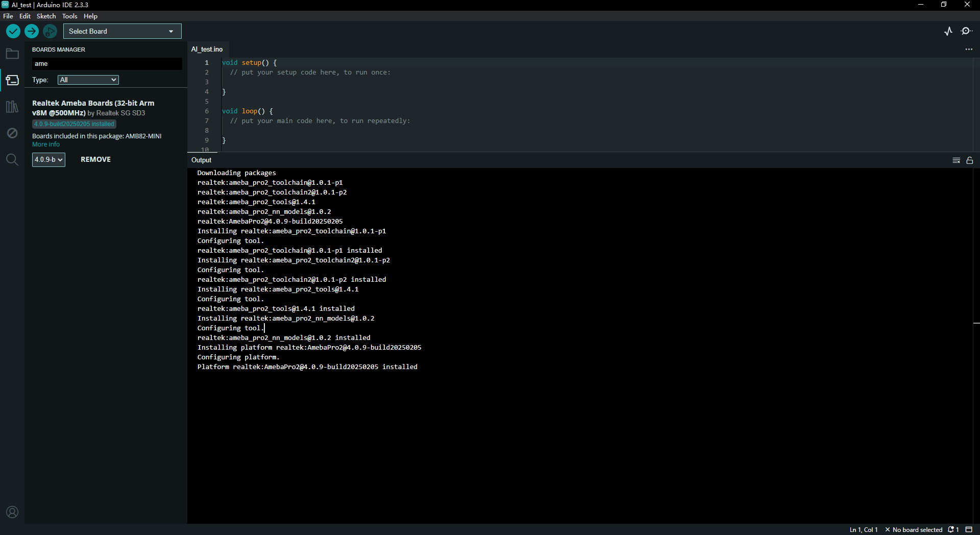
Task: Click the 'put your main code here' comment
Action: point(320,121)
